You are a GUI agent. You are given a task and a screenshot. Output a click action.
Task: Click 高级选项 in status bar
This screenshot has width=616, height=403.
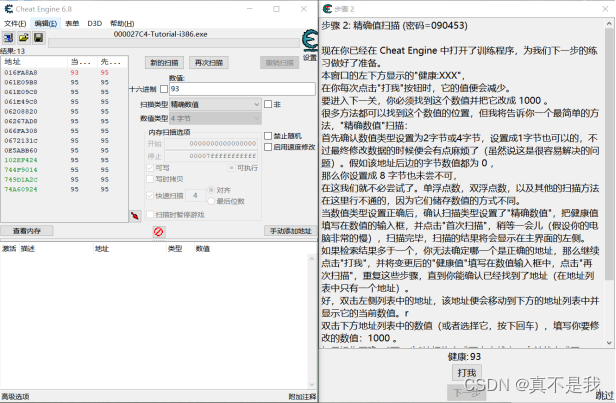15,396
